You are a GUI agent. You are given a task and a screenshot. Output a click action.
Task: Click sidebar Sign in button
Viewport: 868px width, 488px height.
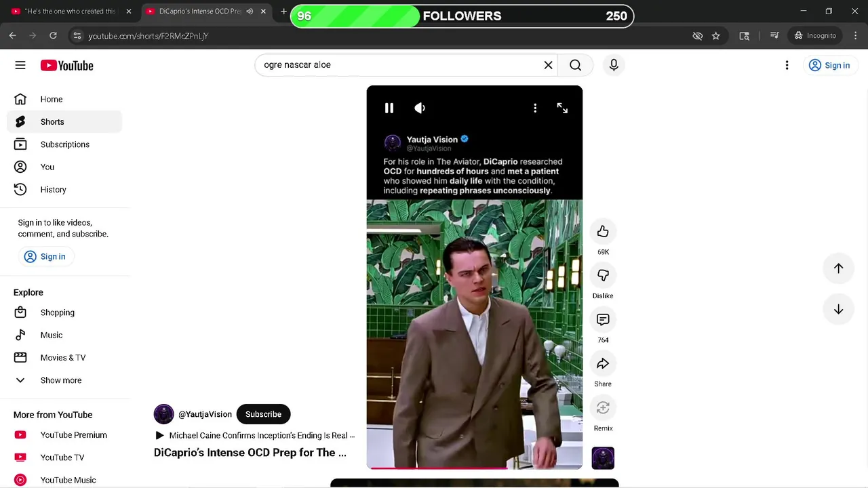(45, 256)
